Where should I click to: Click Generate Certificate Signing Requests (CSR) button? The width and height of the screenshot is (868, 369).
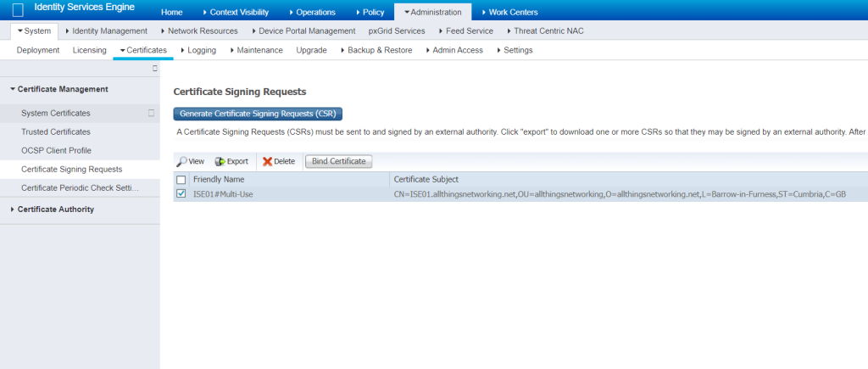click(258, 114)
